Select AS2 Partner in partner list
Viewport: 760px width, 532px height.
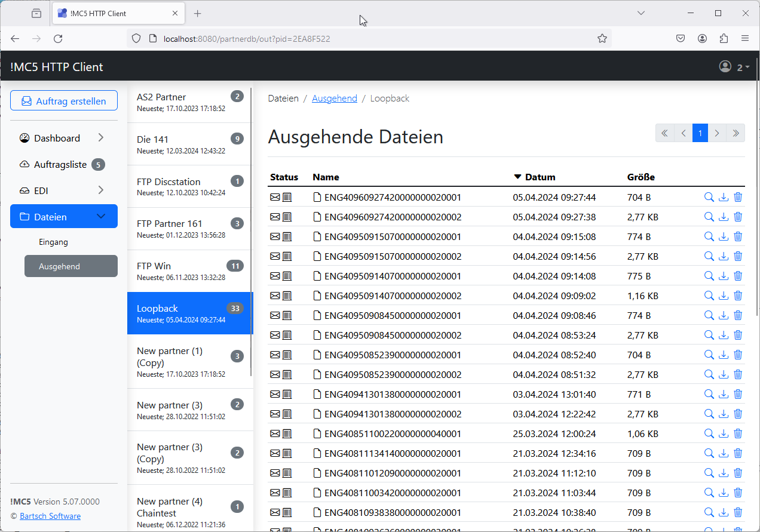click(x=189, y=102)
